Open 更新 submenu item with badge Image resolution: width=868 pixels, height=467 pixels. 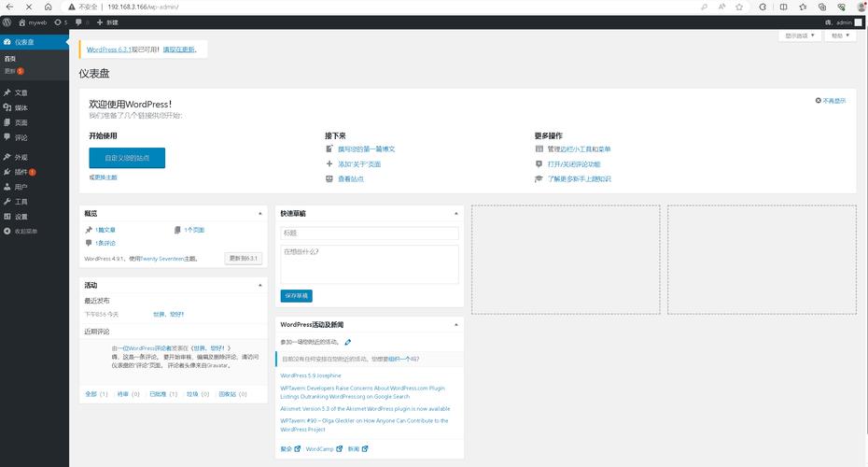(x=14, y=71)
